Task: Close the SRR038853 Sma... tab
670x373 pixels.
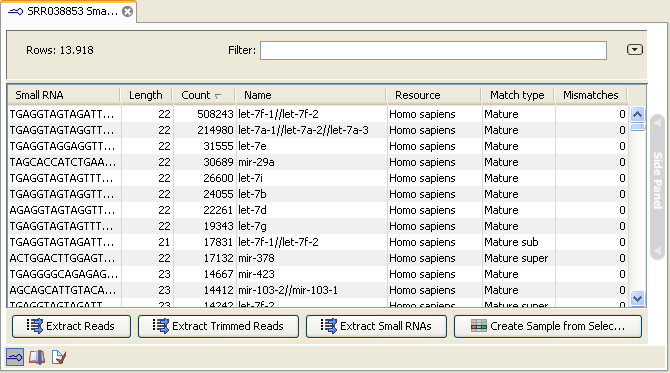Action: click(127, 12)
